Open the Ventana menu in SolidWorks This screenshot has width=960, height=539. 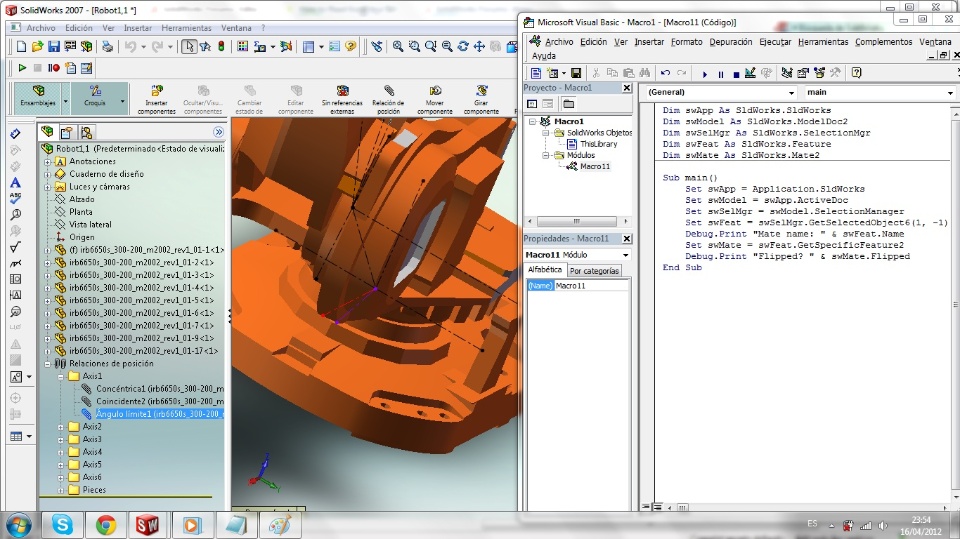[236, 28]
